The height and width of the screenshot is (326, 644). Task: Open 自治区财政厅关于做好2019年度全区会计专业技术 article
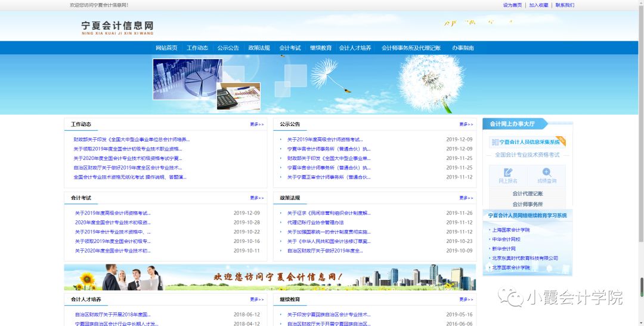(128, 168)
